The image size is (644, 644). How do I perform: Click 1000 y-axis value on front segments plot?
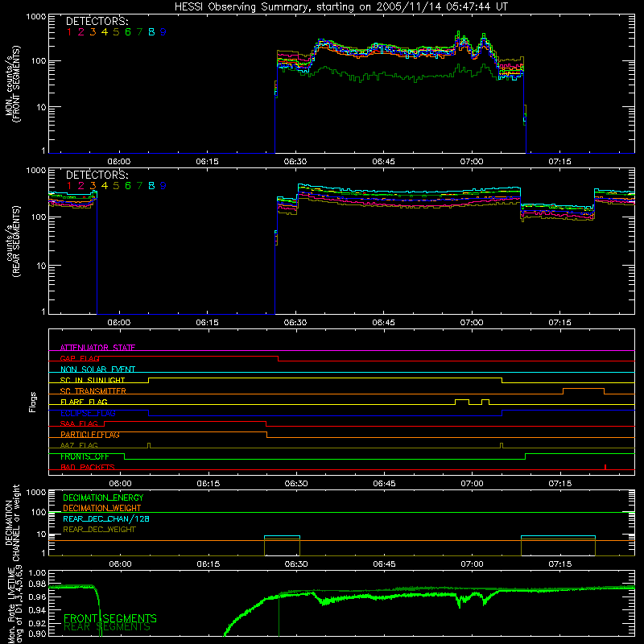point(36,17)
